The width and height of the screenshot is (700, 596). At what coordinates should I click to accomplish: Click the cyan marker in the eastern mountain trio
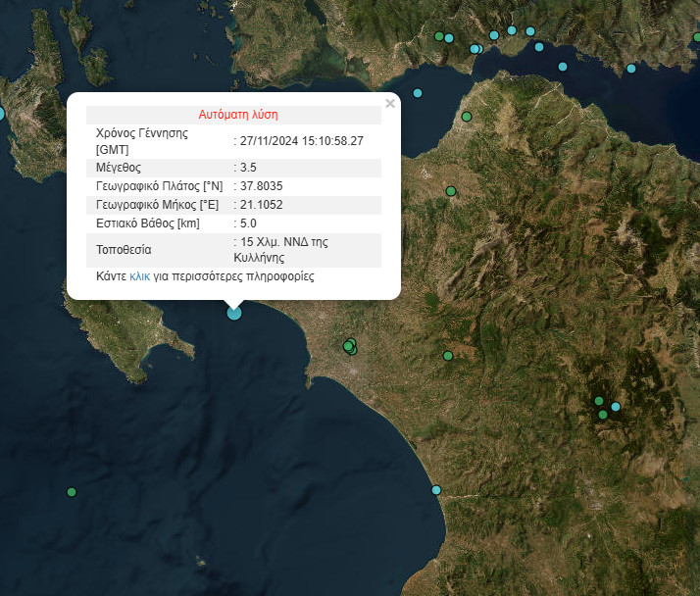[x=616, y=407]
